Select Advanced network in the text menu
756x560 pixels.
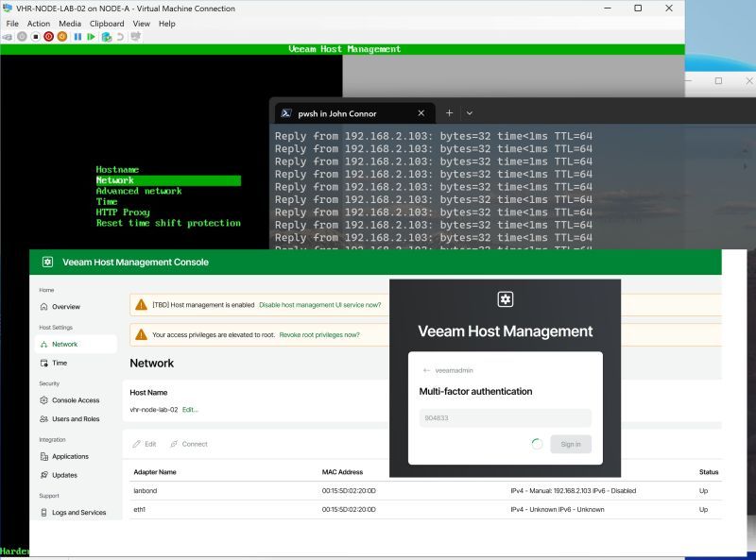[x=139, y=191]
